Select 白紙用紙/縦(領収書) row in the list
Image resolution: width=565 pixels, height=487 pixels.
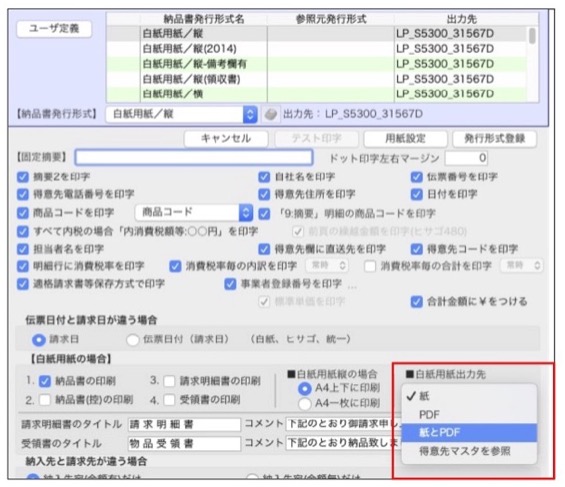pyautogui.click(x=317, y=79)
